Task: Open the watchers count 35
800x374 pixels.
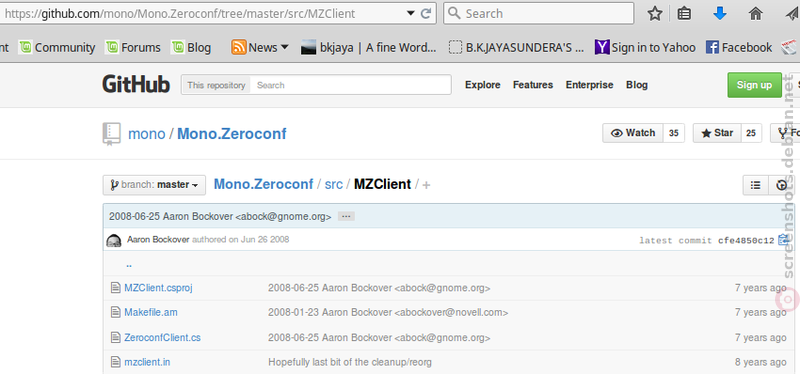Action: click(673, 133)
